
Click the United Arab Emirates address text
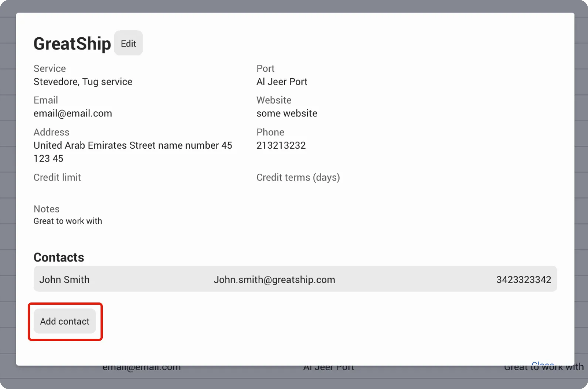coord(133,152)
